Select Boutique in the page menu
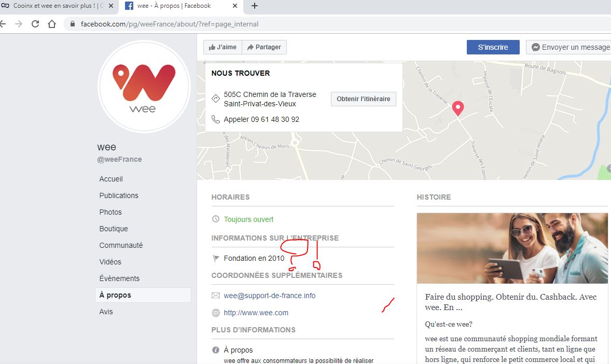This screenshot has height=364, width=611. (114, 229)
